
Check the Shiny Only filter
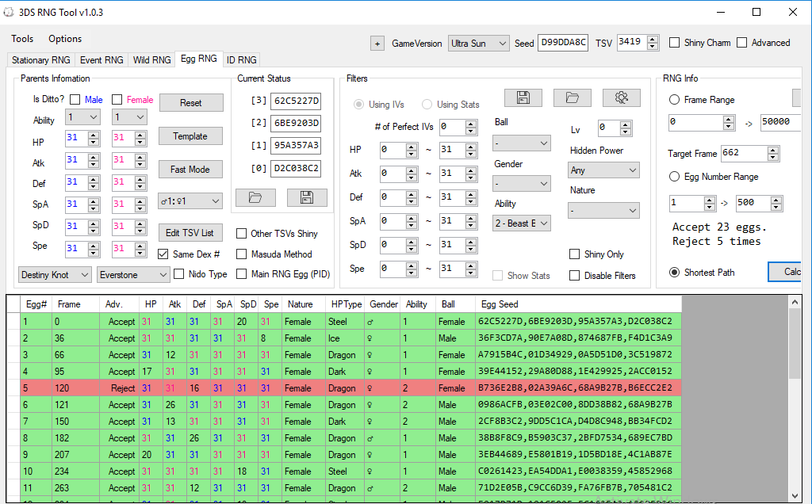574,254
